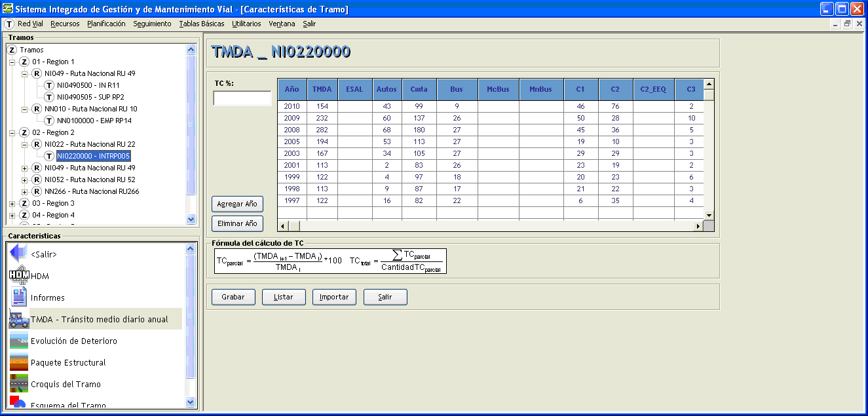Click the horizontal scrollbar right arrow of table

click(x=698, y=226)
